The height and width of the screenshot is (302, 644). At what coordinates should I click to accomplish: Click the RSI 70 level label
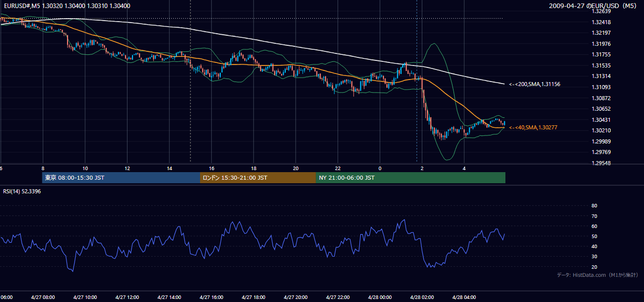(594, 216)
